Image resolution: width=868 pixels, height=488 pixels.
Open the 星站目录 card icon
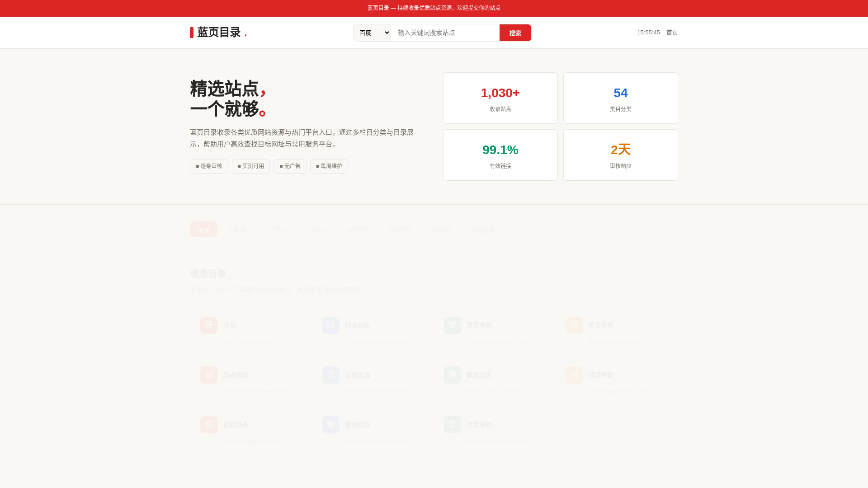(209, 425)
